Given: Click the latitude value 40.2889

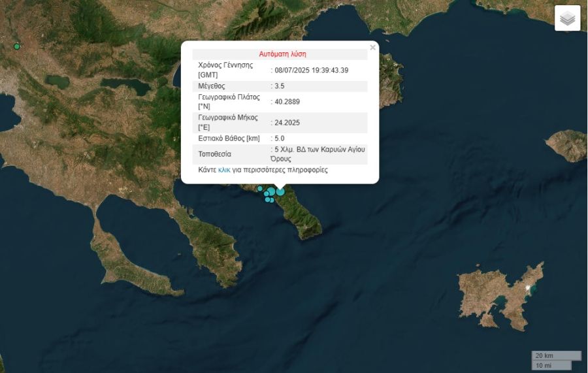Looking at the screenshot, I should [x=287, y=102].
